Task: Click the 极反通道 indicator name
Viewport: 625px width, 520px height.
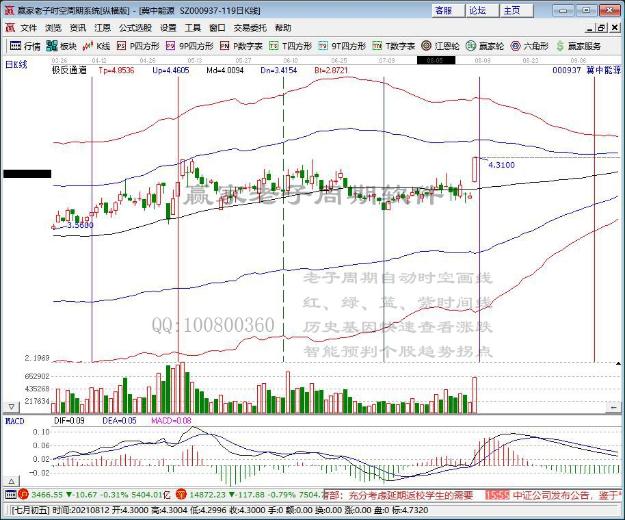Action: [69, 71]
